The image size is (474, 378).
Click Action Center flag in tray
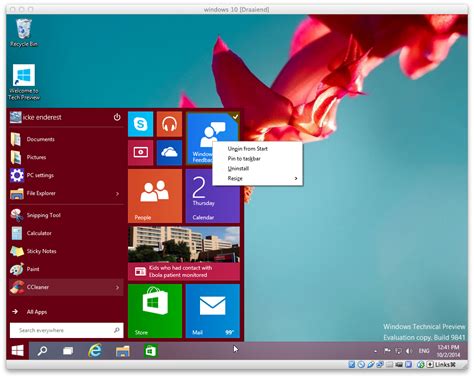(387, 351)
